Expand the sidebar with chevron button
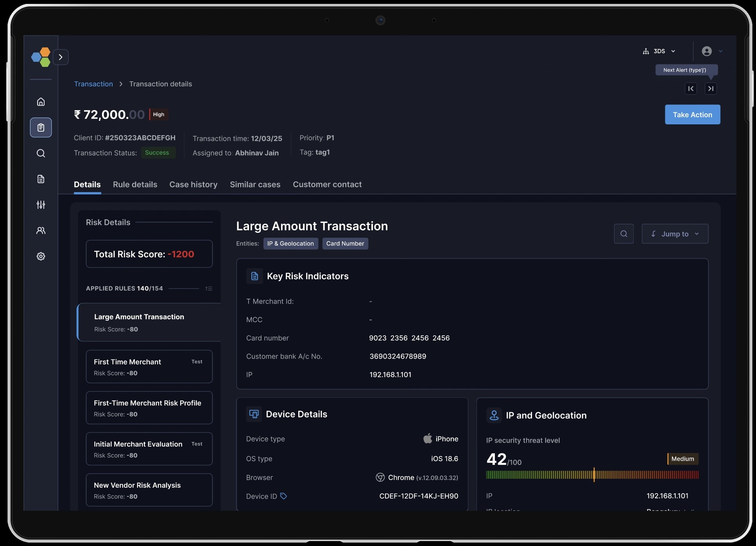 pos(61,57)
